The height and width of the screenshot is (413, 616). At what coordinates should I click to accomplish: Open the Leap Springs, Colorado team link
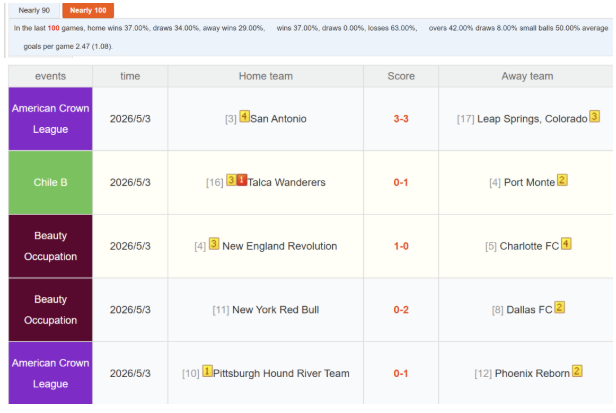(x=532, y=119)
